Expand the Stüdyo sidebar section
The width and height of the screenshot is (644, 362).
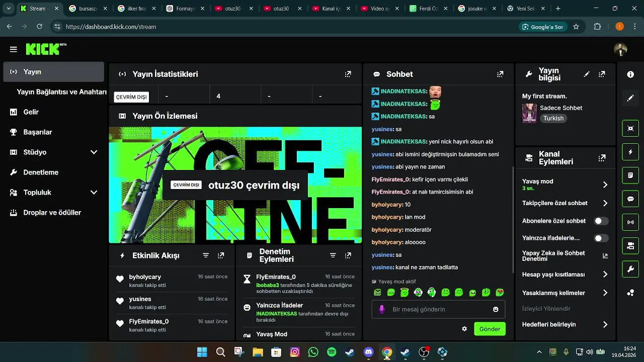[94, 152]
